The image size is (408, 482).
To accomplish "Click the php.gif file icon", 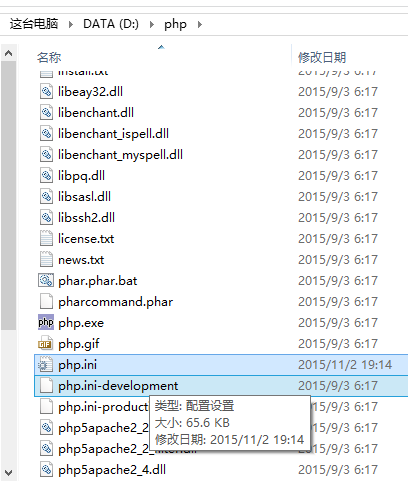I will tap(46, 343).
